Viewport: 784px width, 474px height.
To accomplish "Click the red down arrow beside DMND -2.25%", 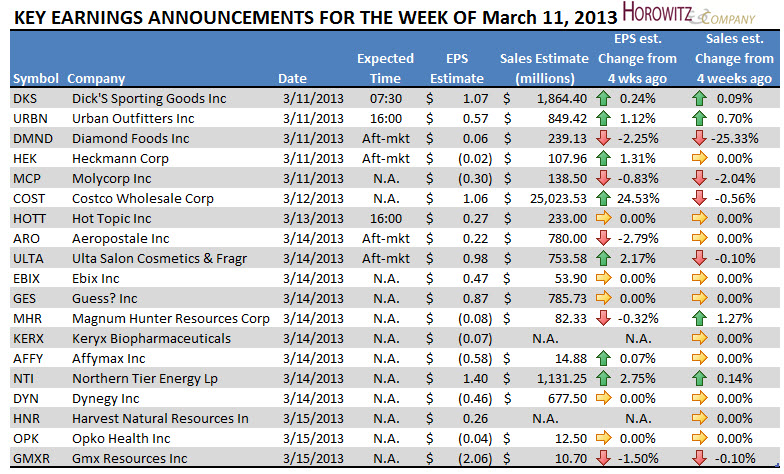I will click(x=604, y=138).
